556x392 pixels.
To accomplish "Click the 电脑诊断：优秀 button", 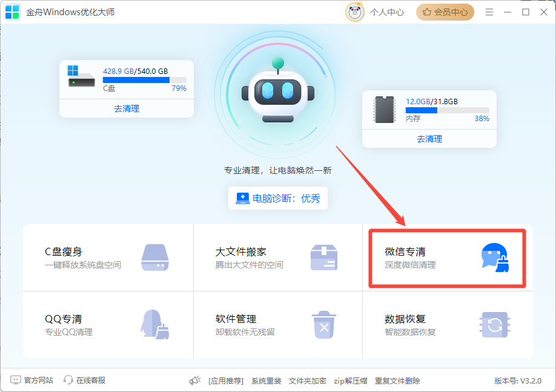I will click(x=277, y=198).
